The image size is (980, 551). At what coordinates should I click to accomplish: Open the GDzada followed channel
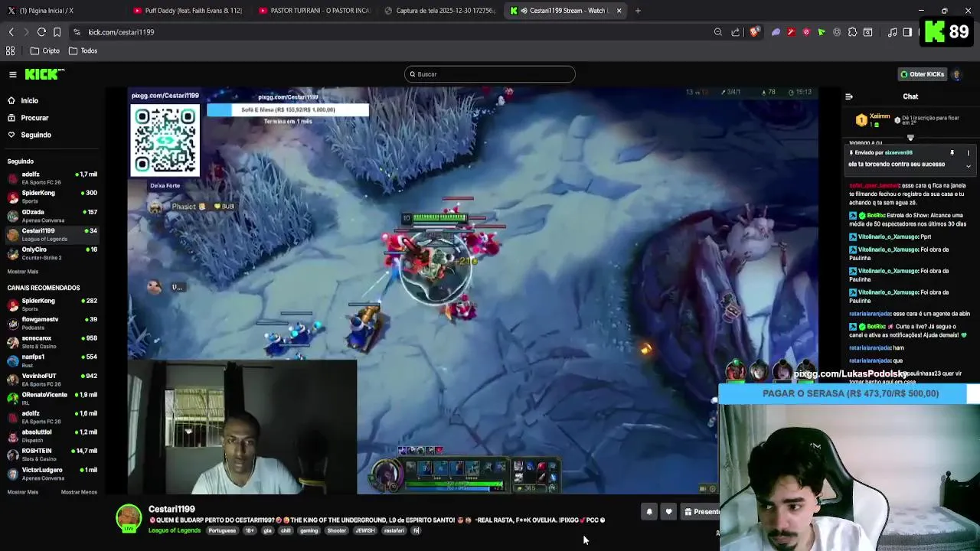52,215
